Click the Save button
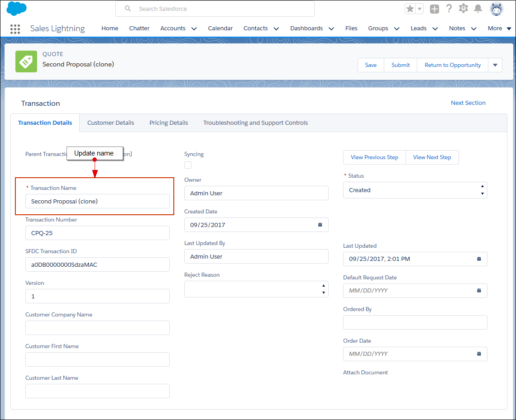516x420 pixels. click(371, 65)
